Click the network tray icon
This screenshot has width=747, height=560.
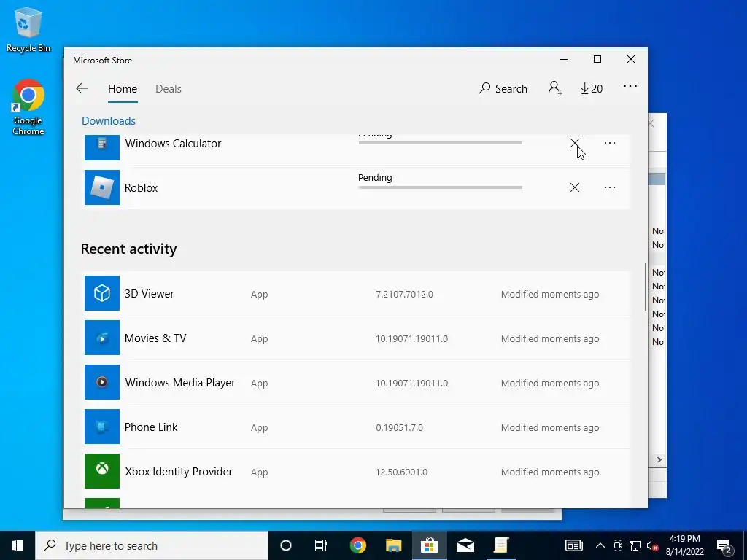[x=635, y=545]
